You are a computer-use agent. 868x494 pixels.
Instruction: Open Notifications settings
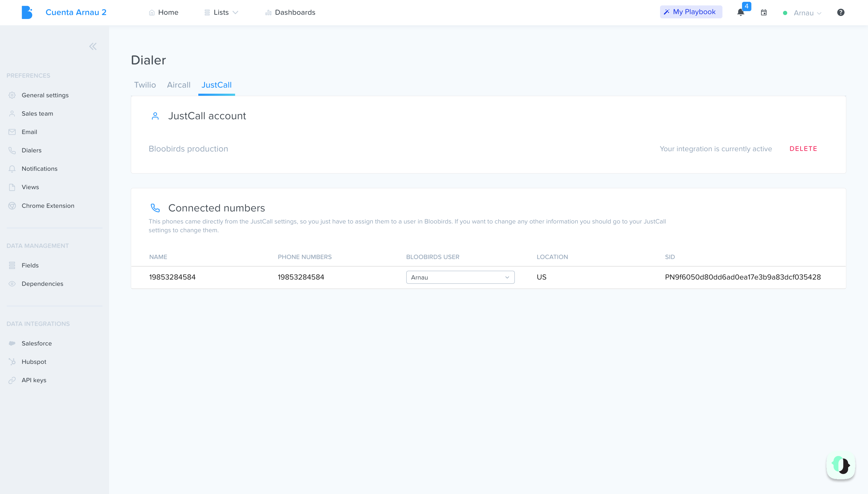pyautogui.click(x=39, y=169)
